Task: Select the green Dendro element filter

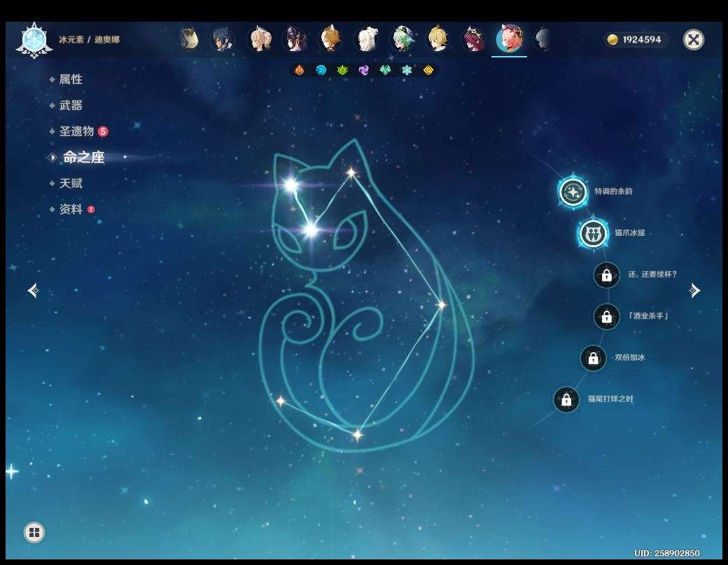Action: pyautogui.click(x=342, y=70)
